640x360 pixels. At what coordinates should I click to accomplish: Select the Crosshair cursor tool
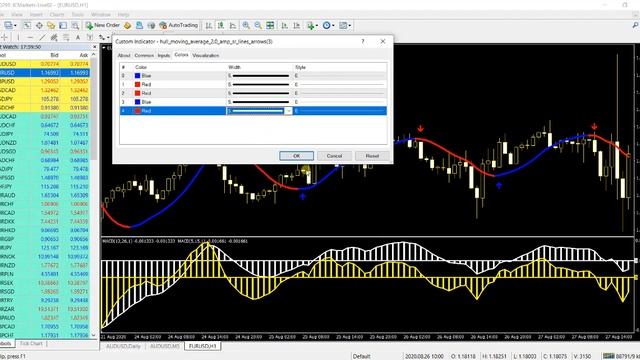[5, 37]
